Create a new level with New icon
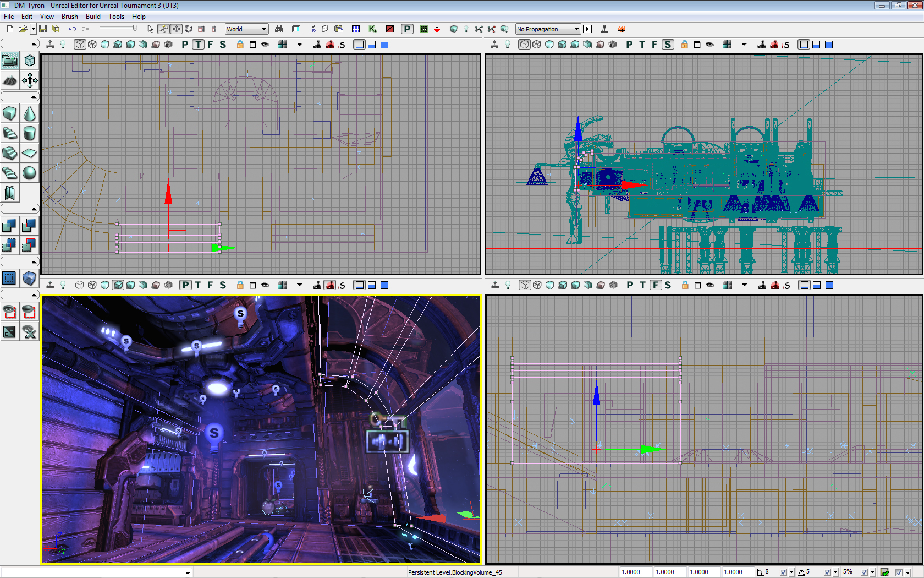 pos(10,29)
